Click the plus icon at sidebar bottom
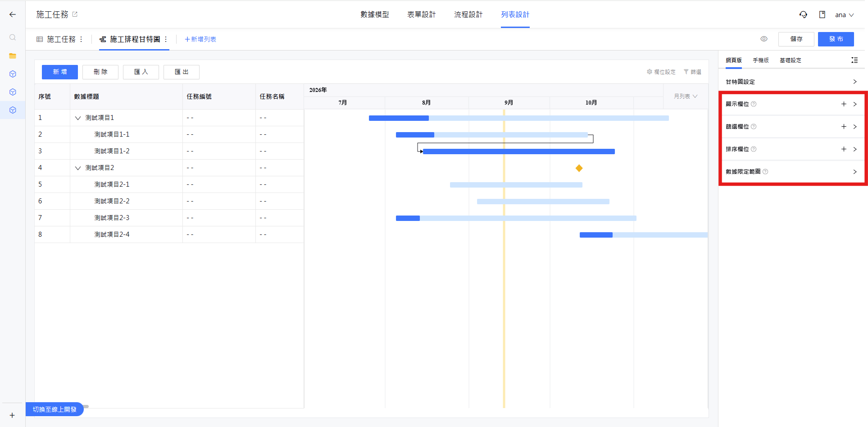 point(12,415)
